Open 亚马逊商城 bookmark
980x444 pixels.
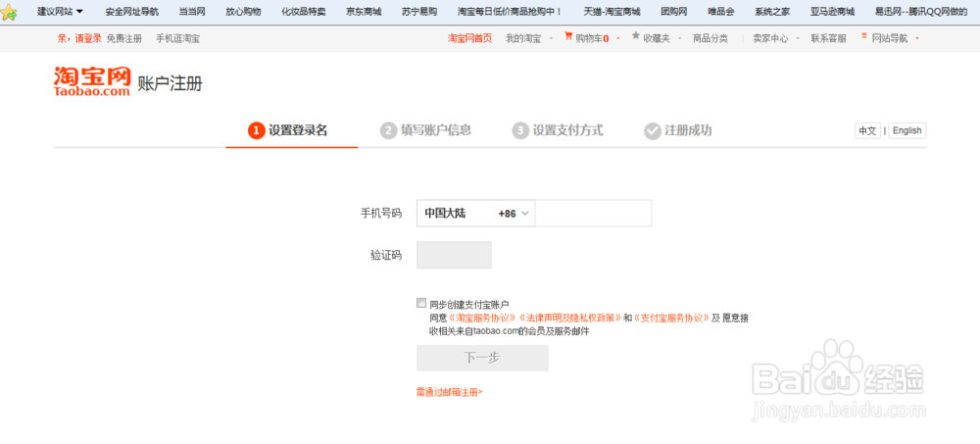pos(832,11)
